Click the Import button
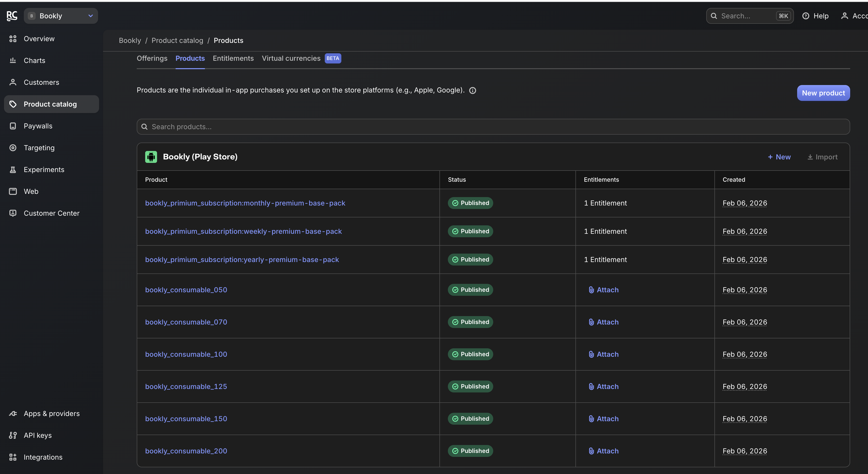Viewport: 868px width, 474px height. [822, 157]
